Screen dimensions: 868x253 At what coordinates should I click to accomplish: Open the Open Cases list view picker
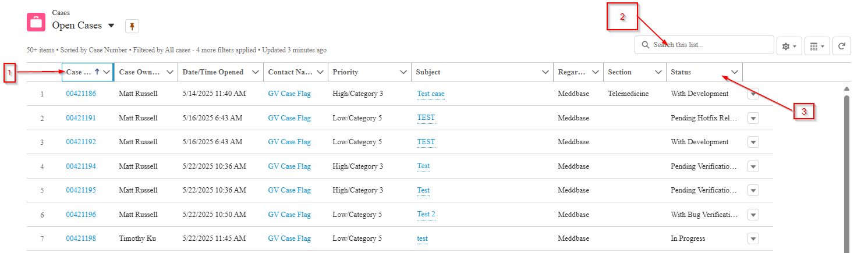[111, 26]
